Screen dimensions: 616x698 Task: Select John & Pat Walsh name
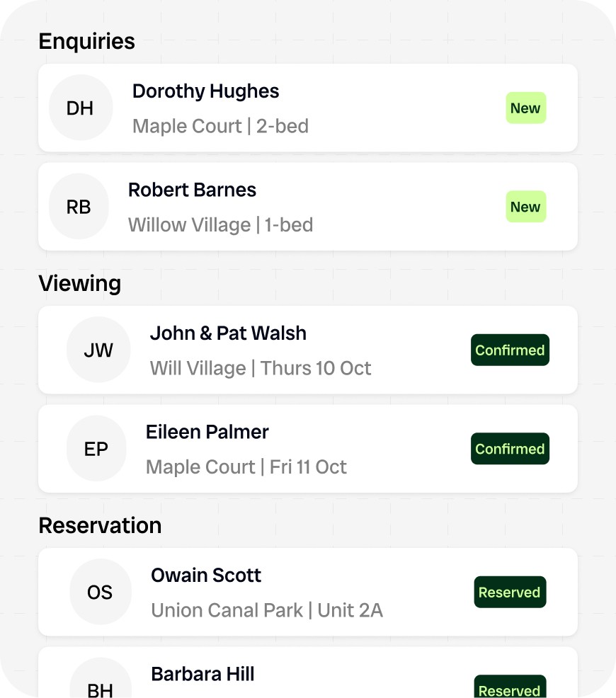(228, 333)
